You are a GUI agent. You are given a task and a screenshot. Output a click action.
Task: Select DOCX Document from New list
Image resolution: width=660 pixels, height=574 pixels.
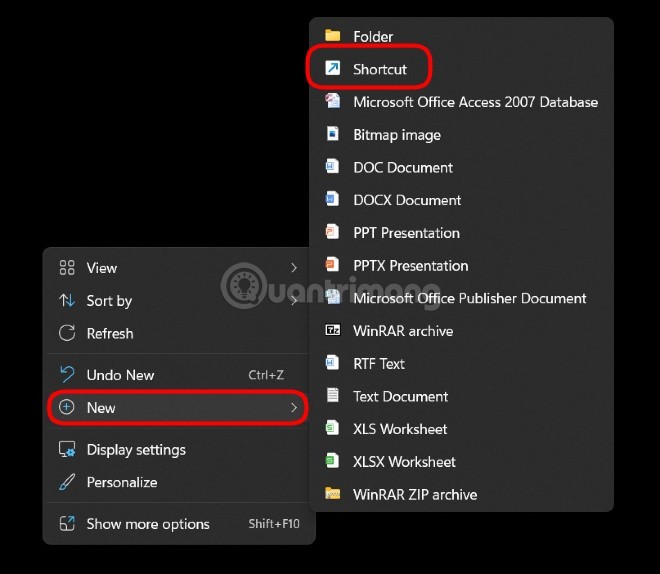[x=407, y=200]
